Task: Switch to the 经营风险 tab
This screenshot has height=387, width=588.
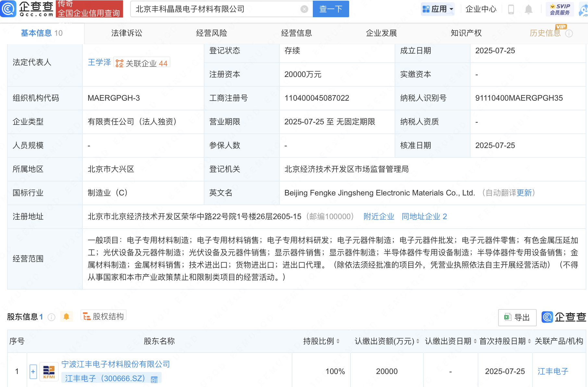Action: (212, 33)
